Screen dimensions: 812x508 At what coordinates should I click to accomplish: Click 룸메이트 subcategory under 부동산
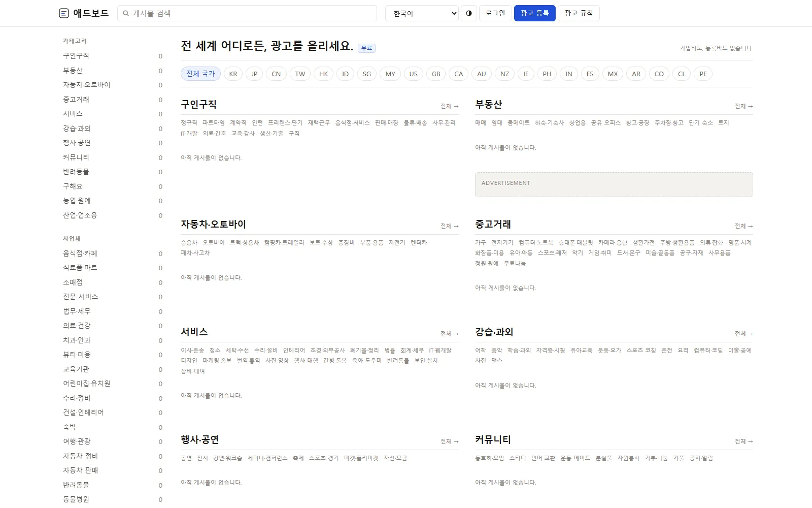click(x=519, y=123)
